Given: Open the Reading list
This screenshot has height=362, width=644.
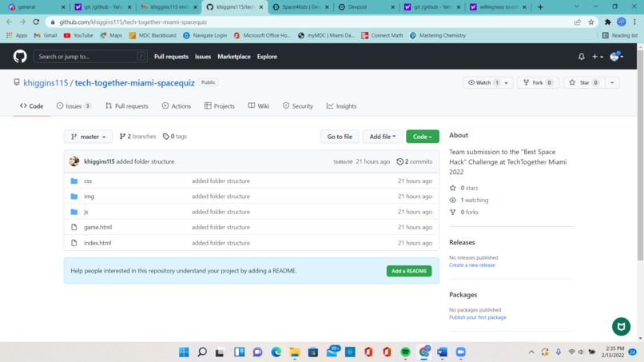Looking at the screenshot, I should [620, 35].
